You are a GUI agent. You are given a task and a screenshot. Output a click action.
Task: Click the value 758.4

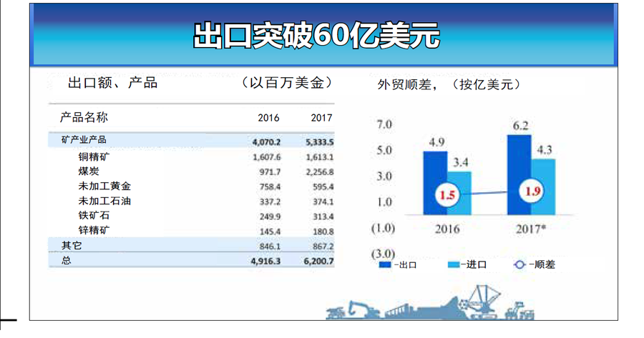pyautogui.click(x=270, y=187)
